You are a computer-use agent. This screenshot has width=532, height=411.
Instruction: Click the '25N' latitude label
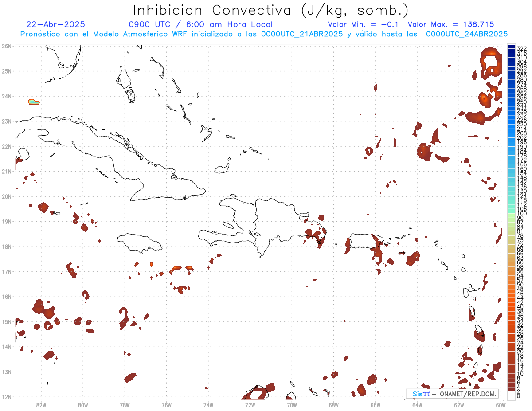[x=7, y=71]
